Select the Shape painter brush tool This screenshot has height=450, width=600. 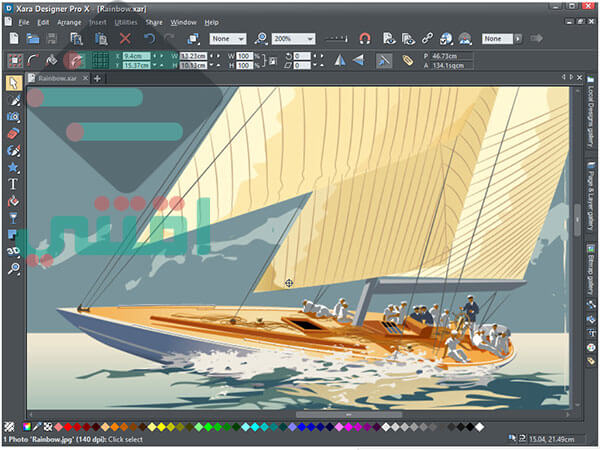click(13, 150)
